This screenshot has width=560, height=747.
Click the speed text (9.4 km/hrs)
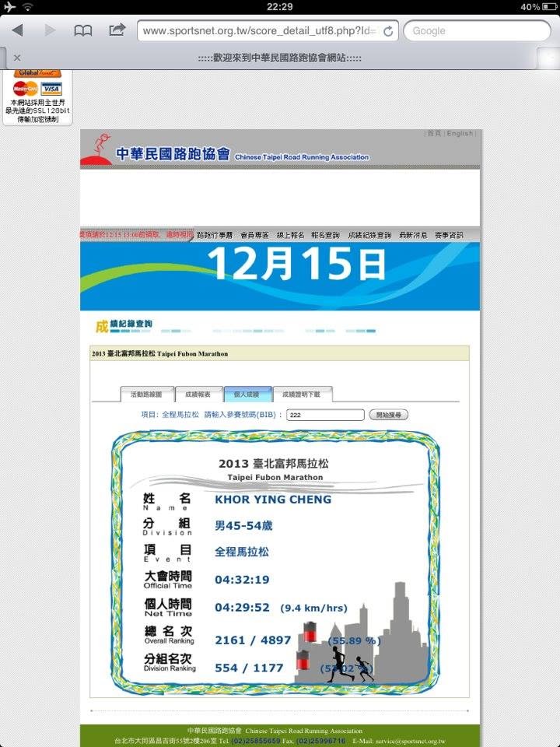tap(313, 608)
